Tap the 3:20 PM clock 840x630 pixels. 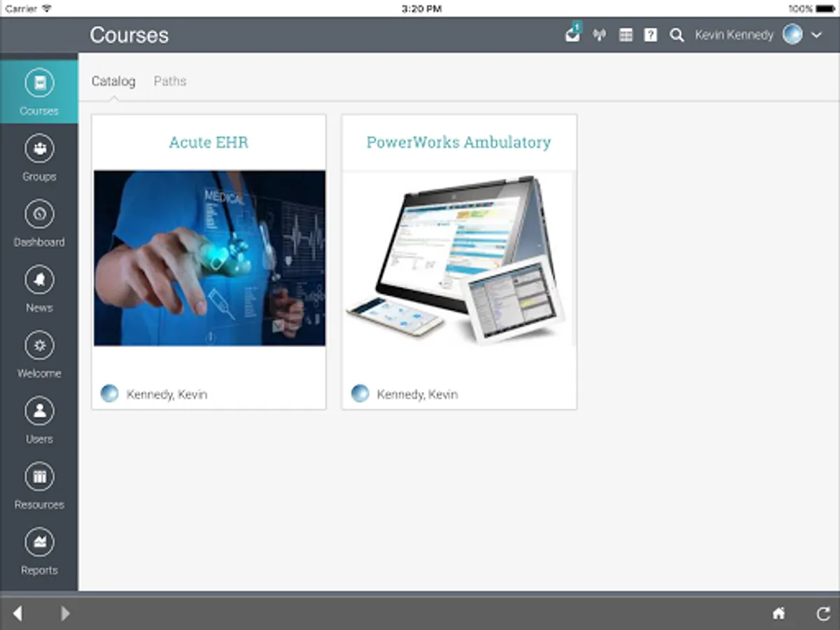(x=421, y=8)
